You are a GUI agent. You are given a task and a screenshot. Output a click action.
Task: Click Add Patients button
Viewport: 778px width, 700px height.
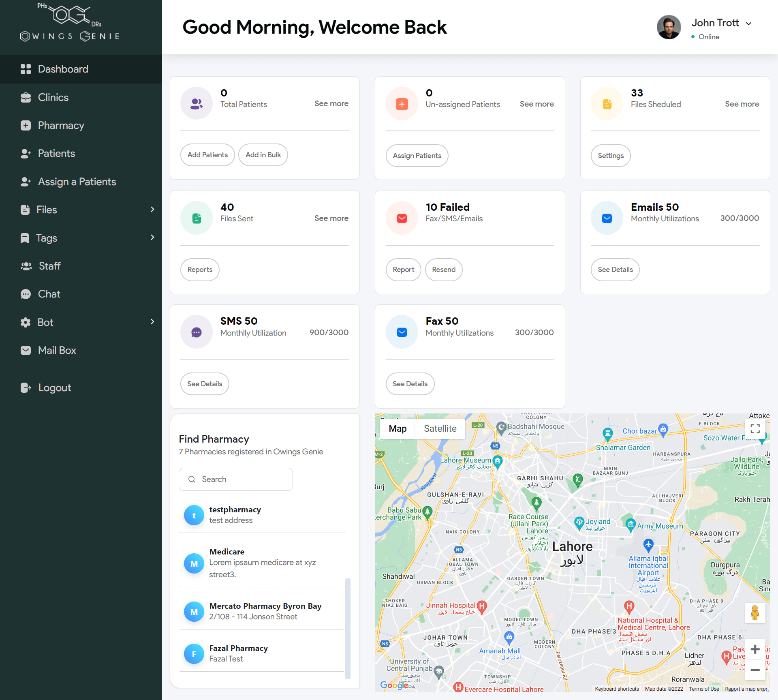207,155
